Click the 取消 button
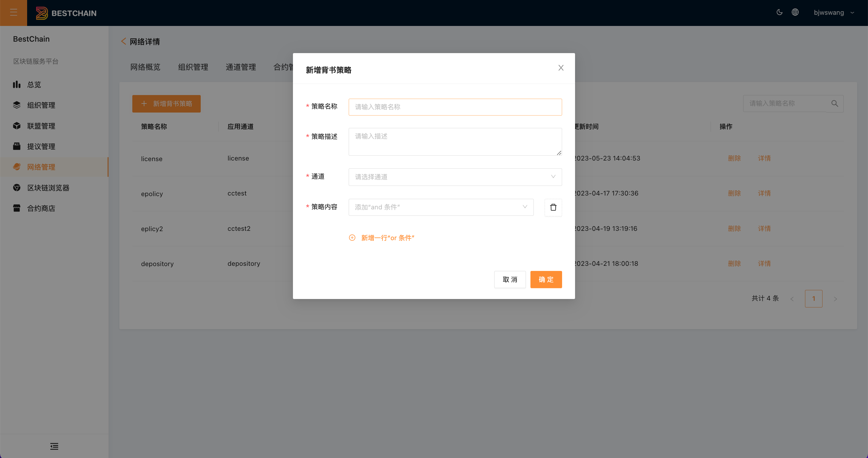868x458 pixels. (x=510, y=279)
